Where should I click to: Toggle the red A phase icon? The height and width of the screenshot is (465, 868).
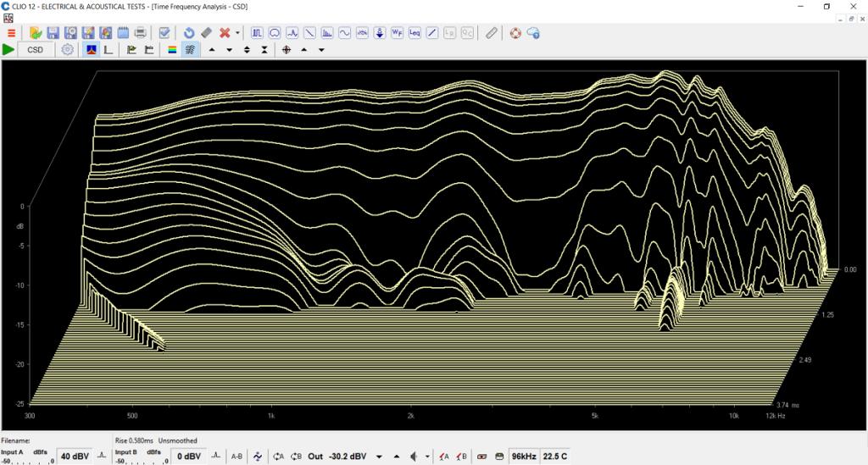(444, 457)
